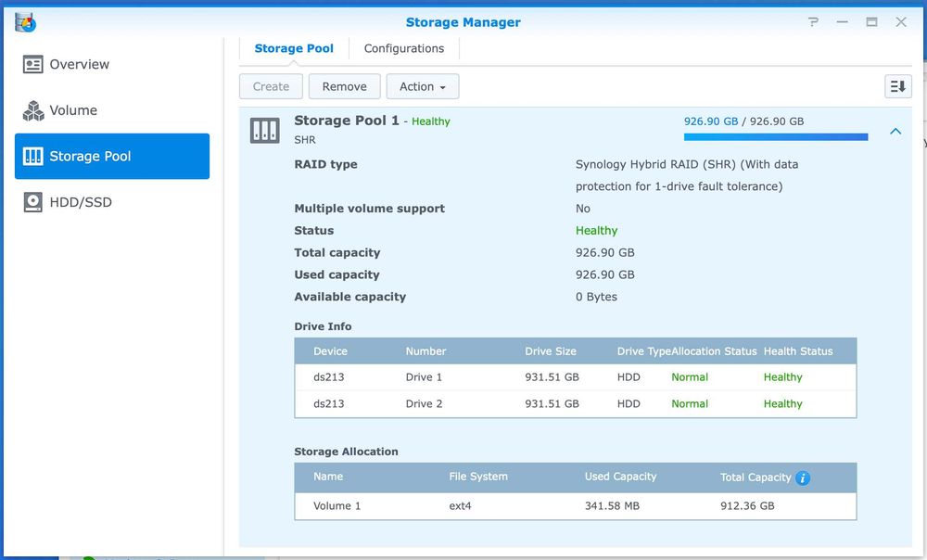
Task: Switch to the Storage Pool tab
Action: 294,48
